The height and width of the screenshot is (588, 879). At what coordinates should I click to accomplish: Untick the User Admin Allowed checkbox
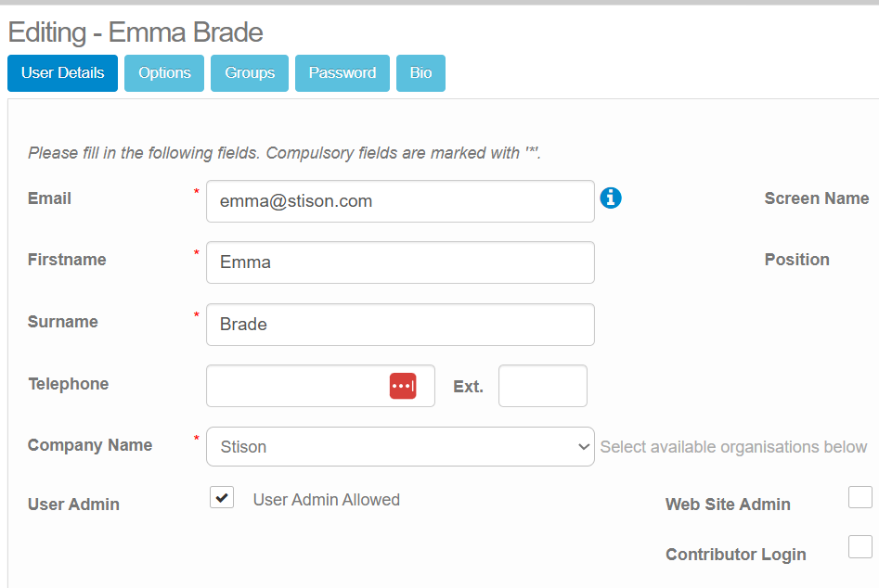click(x=222, y=498)
